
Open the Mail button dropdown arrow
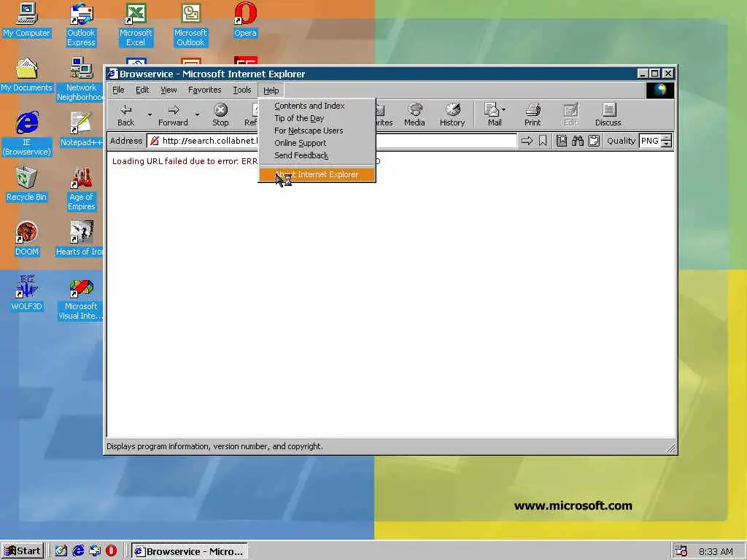pos(504,109)
